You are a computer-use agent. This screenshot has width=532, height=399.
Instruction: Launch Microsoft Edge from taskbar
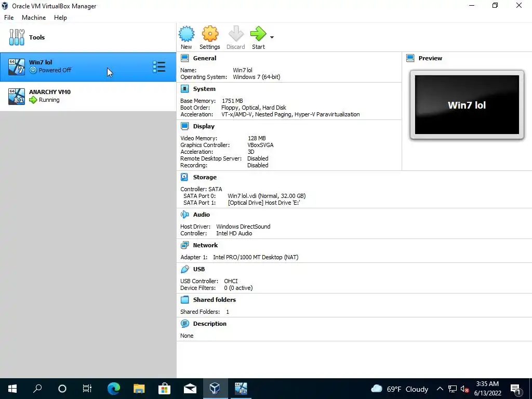point(114,389)
